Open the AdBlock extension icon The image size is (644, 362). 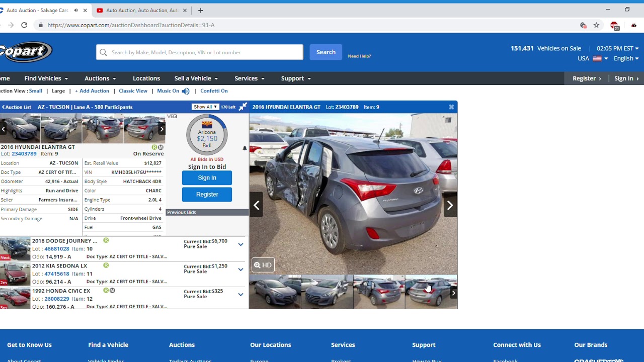pyautogui.click(x=614, y=25)
